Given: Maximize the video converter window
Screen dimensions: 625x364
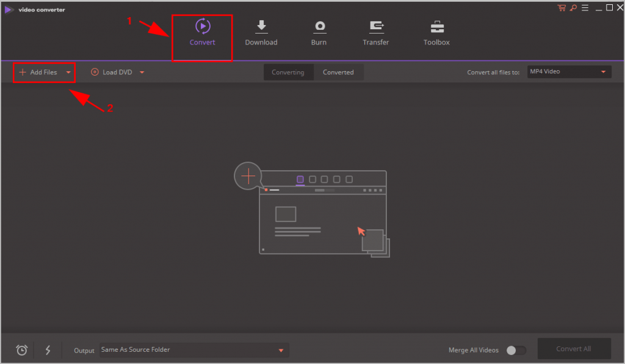Looking at the screenshot, I should coord(610,7).
